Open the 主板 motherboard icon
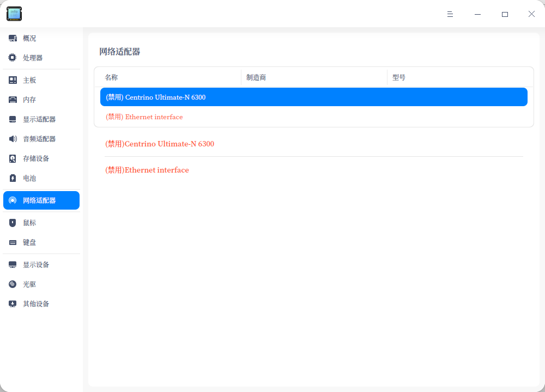545x392 pixels. coord(13,80)
